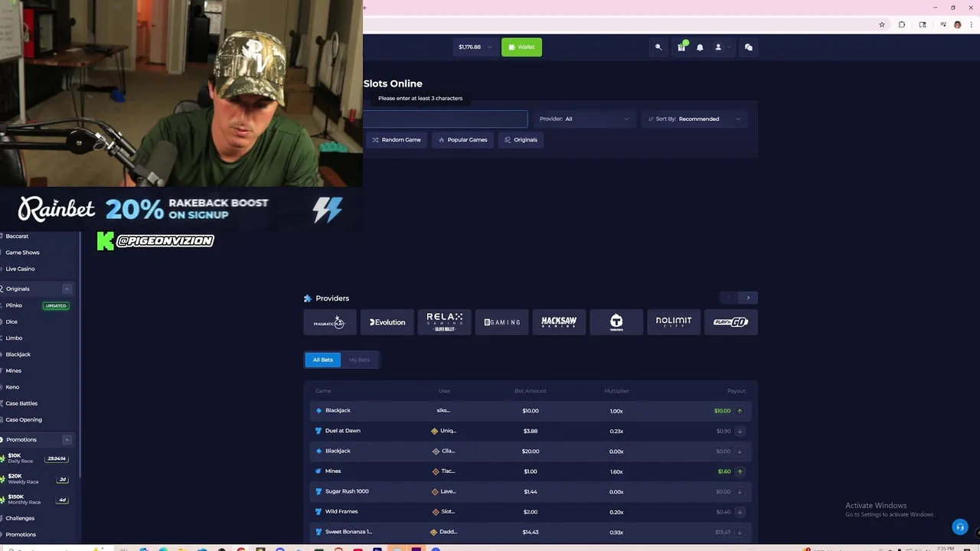980x551 pixels.
Task: Open the rewards gift icon
Action: pos(681,47)
